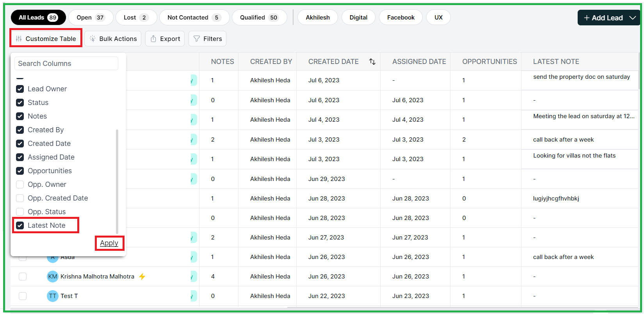Click the Latest Note column header

pos(556,62)
